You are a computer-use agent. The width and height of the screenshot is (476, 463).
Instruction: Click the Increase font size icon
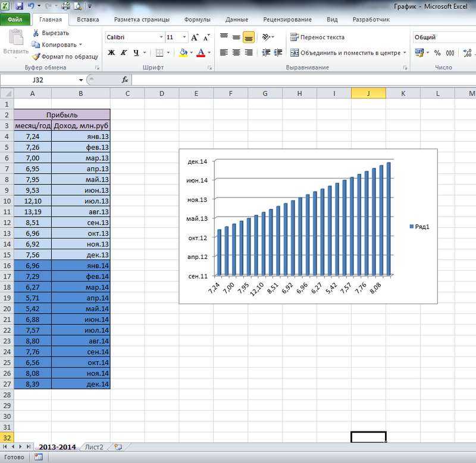[195, 37]
